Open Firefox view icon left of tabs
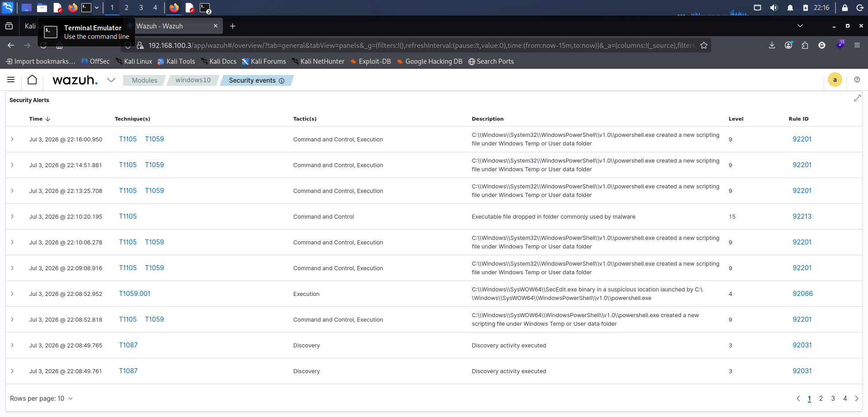This screenshot has width=868, height=417. 9,26
